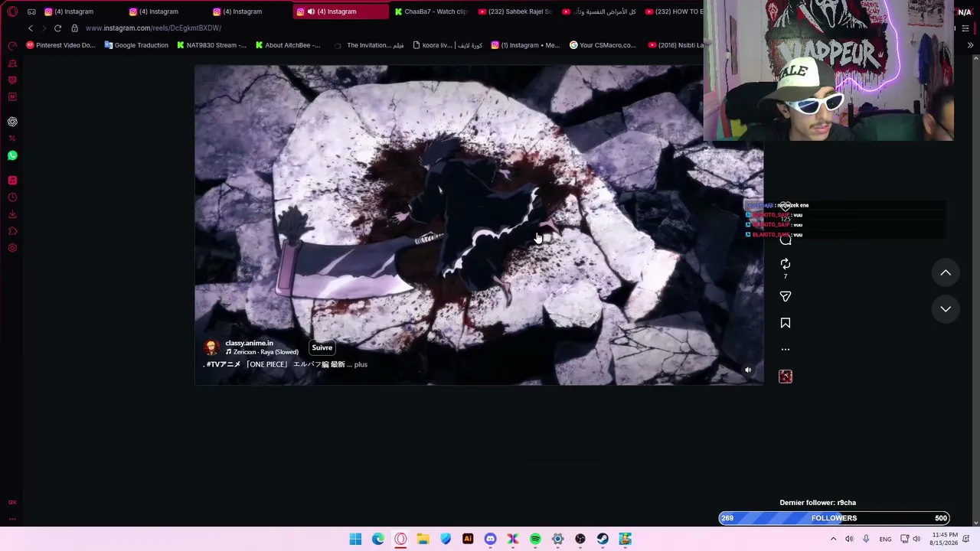Change the ENG input language
980x551 pixels.
(885, 539)
